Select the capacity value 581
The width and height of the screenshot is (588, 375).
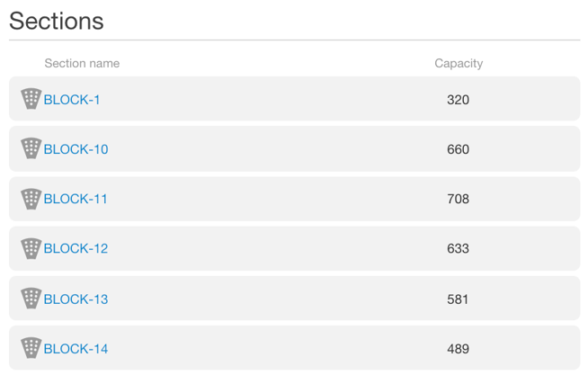pos(458,299)
